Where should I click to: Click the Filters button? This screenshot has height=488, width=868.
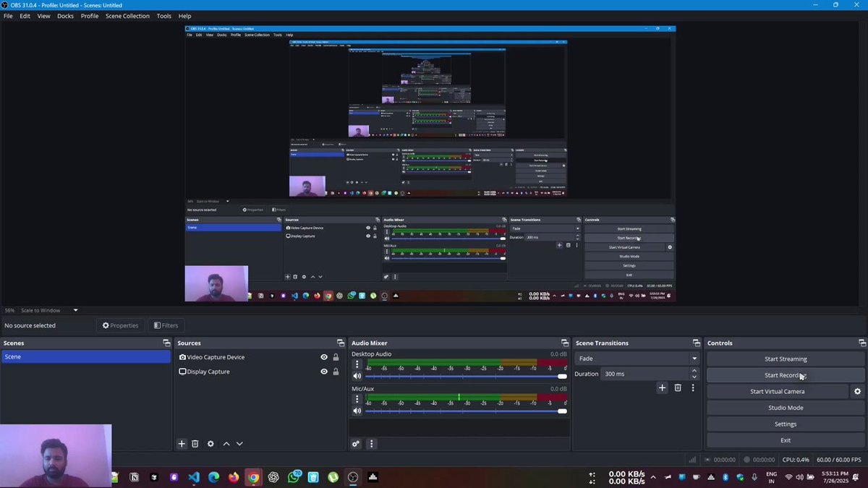(x=165, y=325)
